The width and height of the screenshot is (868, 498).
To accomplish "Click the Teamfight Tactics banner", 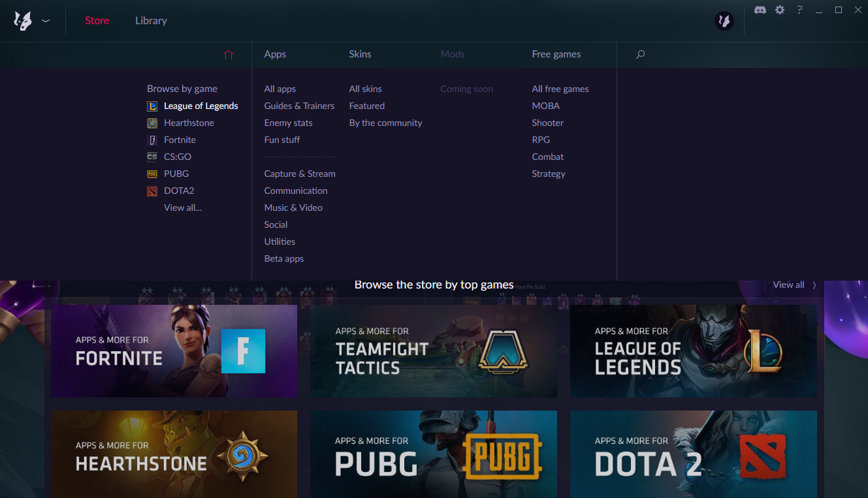I will point(434,351).
